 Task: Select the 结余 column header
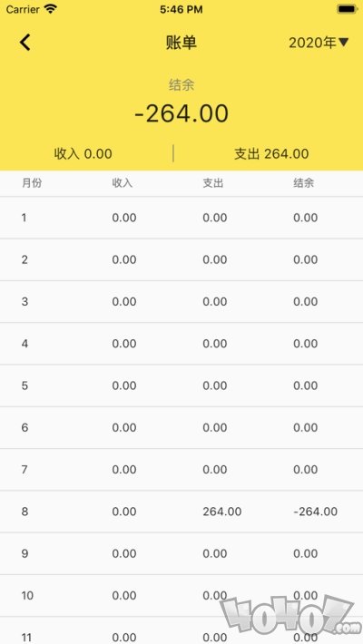(x=303, y=183)
